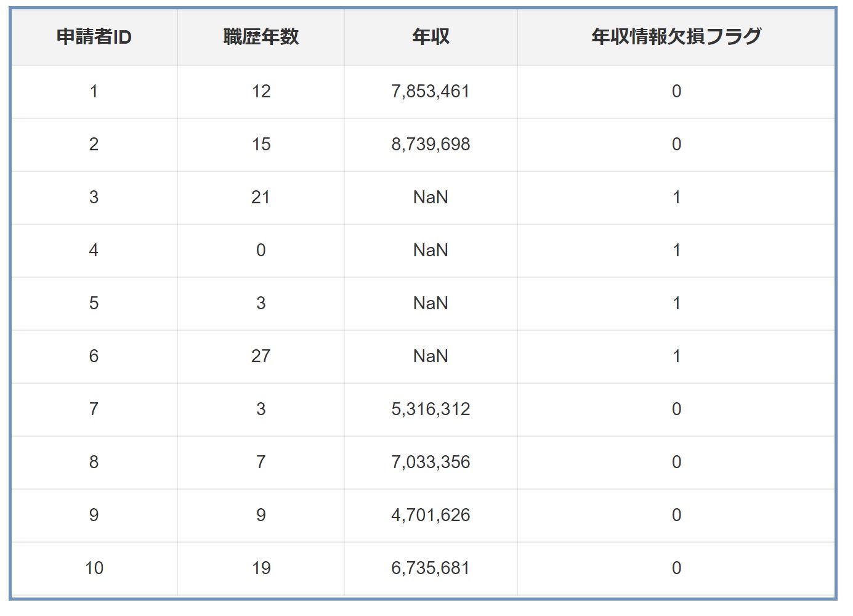Viewport: 853px width, 616px height.
Task: Click 申請者ID cell 7 in first column
Action: tap(94, 410)
